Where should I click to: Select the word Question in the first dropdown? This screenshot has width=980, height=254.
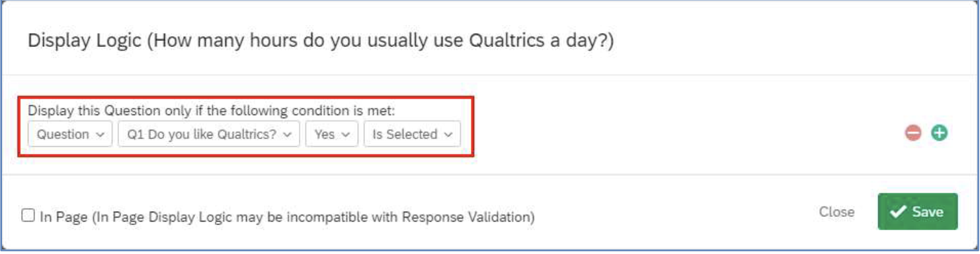63,134
